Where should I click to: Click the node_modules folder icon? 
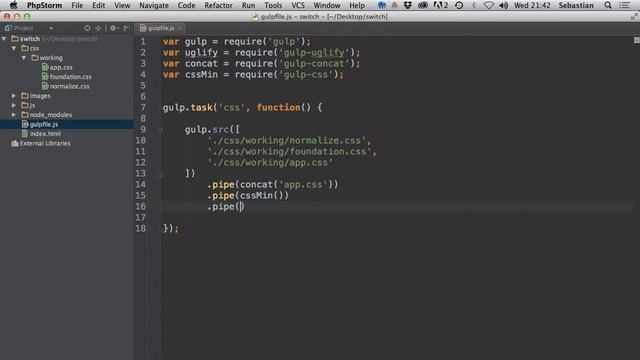tap(25, 115)
